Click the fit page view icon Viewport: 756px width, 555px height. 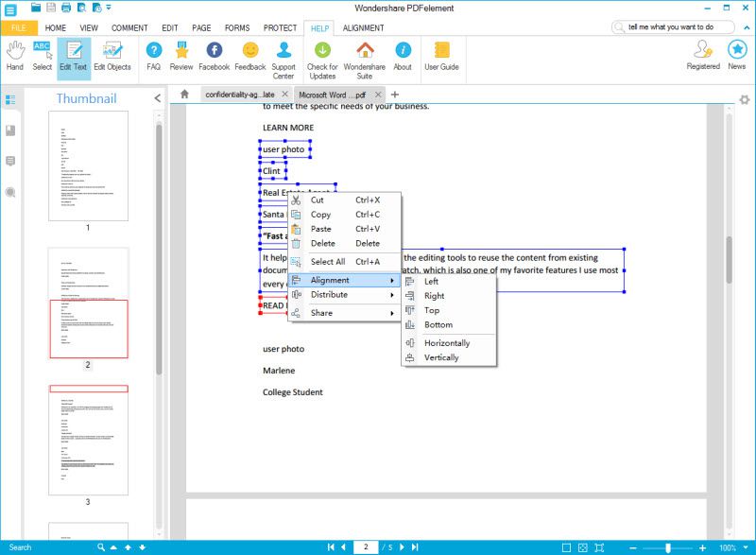pos(583,547)
